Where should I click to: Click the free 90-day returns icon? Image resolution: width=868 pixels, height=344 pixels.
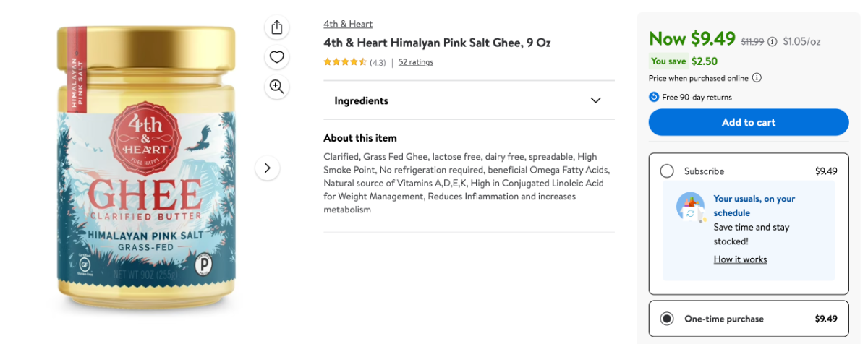[x=654, y=97]
